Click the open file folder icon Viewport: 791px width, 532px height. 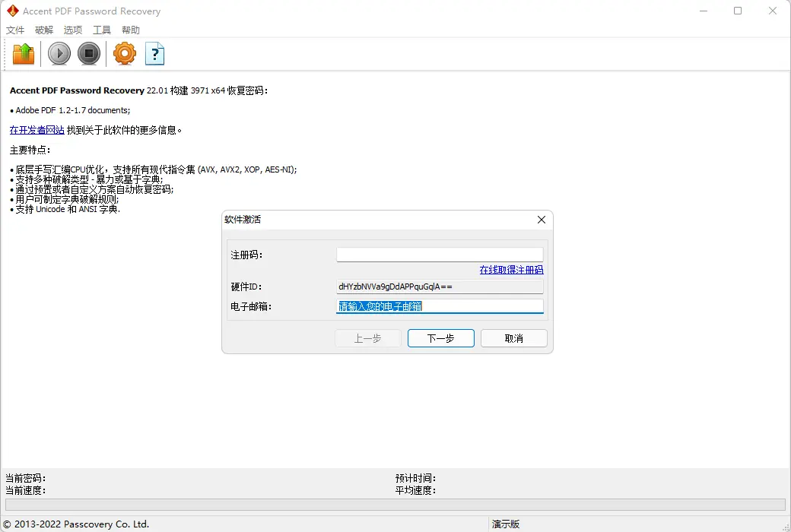click(24, 53)
